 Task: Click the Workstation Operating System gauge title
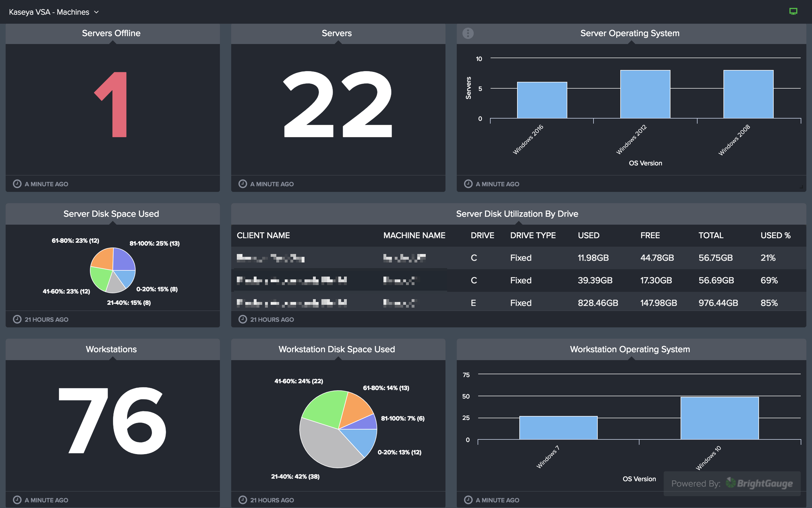click(630, 349)
